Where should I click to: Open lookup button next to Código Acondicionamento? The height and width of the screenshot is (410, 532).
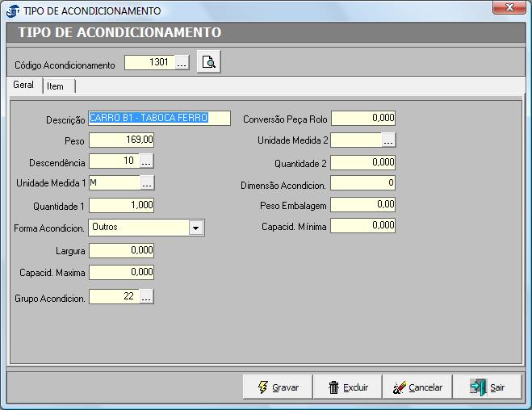point(182,63)
